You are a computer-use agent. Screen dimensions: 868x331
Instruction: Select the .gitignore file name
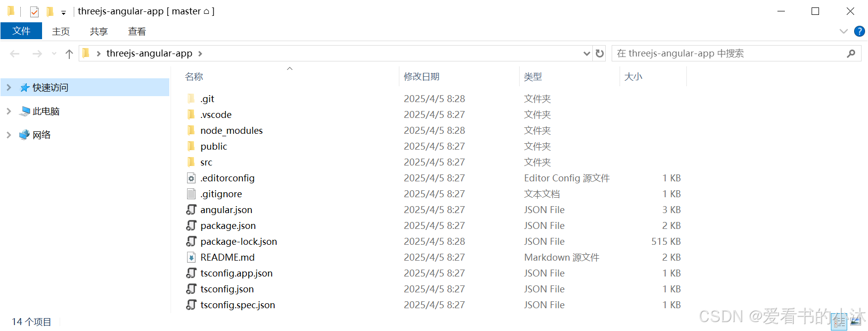(221, 194)
